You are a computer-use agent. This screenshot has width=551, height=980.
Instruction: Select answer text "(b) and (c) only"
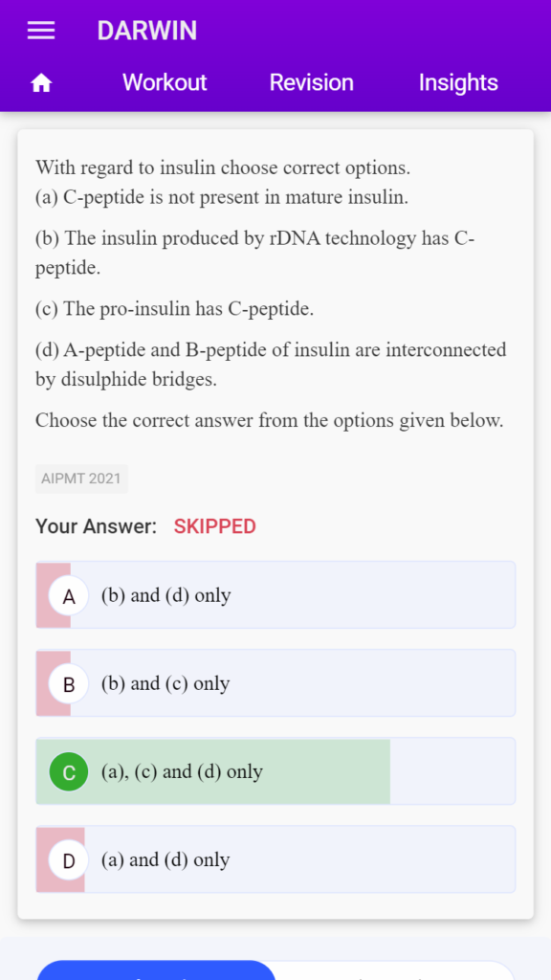[165, 683]
